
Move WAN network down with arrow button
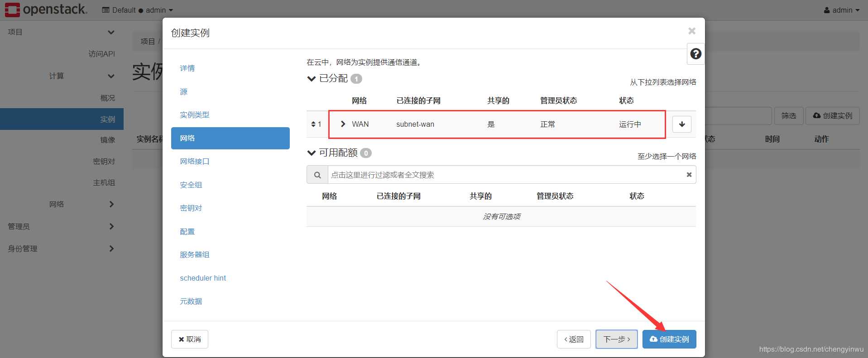tap(682, 124)
